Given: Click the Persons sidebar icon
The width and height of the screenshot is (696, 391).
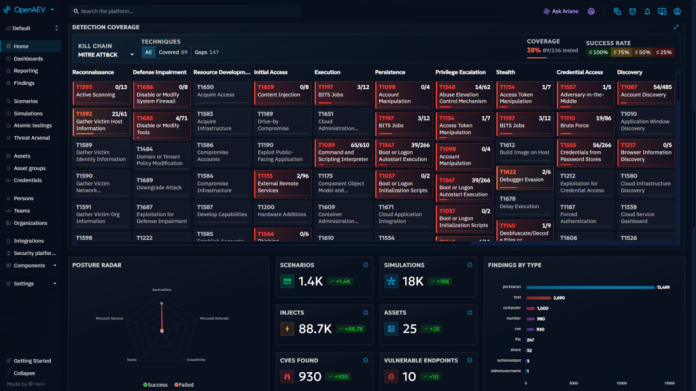Looking at the screenshot, I should [x=8, y=198].
